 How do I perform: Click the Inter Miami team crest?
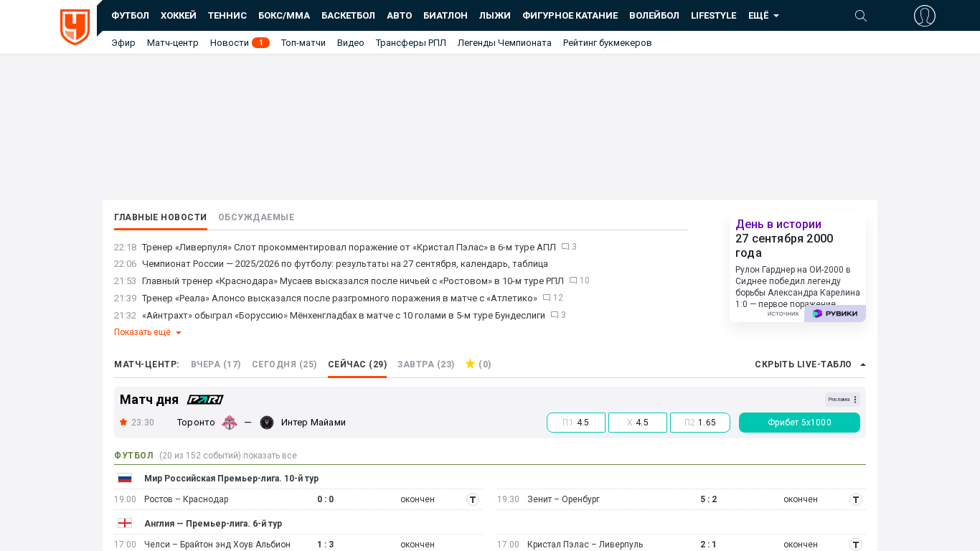267,423
